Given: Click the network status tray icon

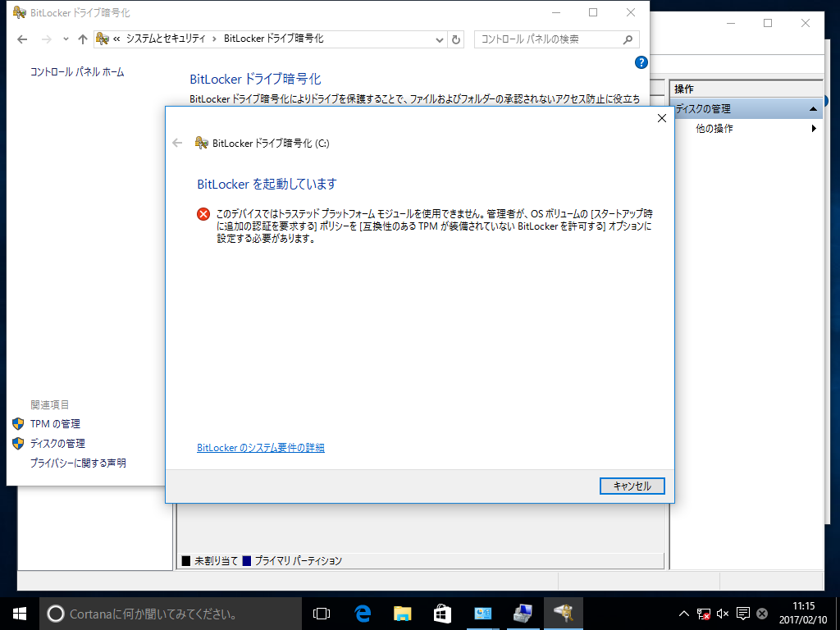Looking at the screenshot, I should 703,614.
